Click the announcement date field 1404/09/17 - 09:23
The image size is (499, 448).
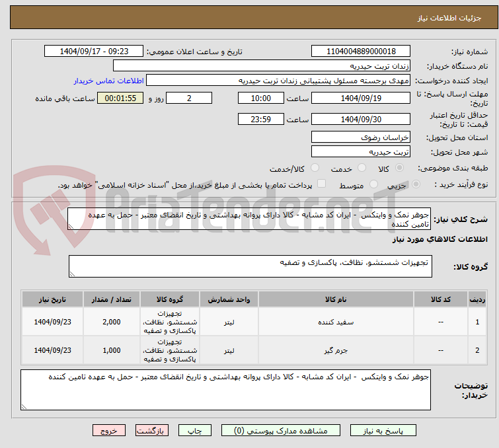click(x=94, y=52)
